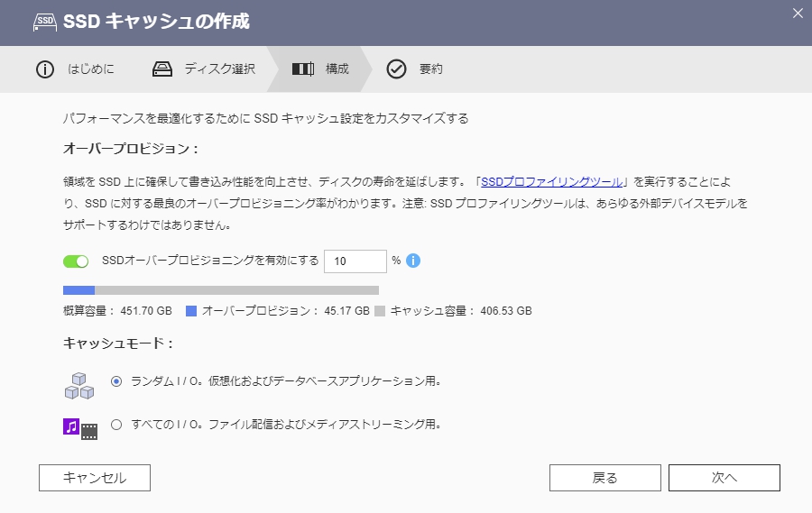The height and width of the screenshot is (513, 812).
Task: Click the over-provisioning capacity bar
Action: (220, 290)
